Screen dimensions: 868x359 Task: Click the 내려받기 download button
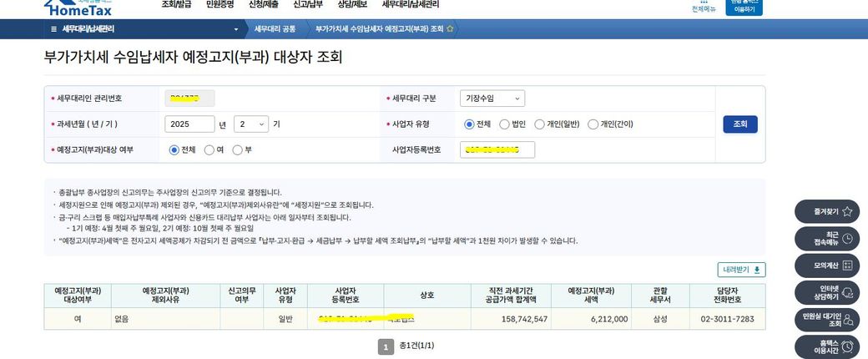(x=741, y=270)
